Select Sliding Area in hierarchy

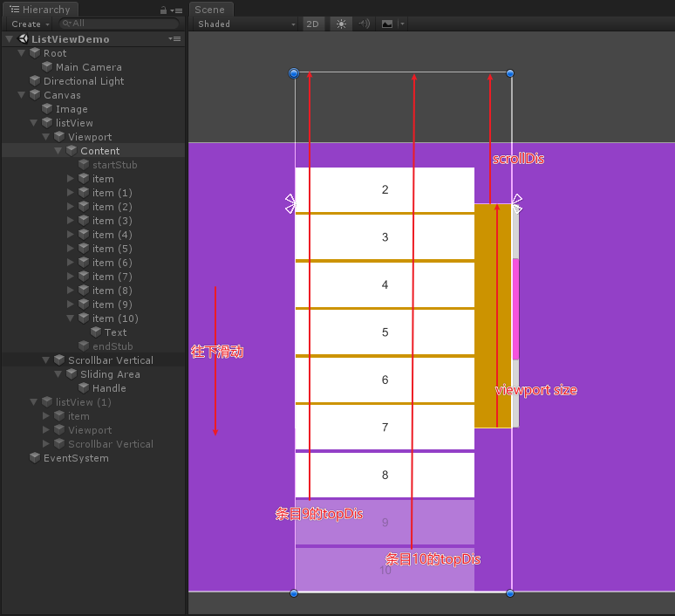coord(110,374)
